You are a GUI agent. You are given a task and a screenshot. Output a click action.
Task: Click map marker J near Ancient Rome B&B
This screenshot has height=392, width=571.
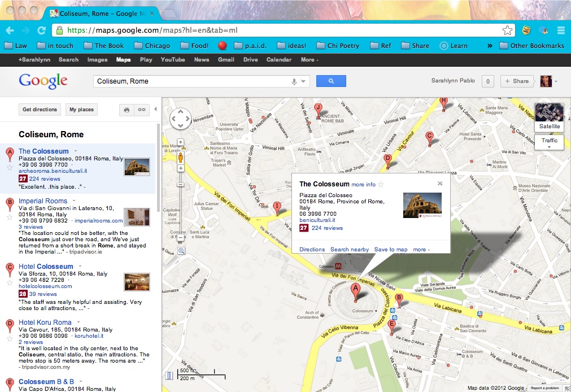pos(319,111)
